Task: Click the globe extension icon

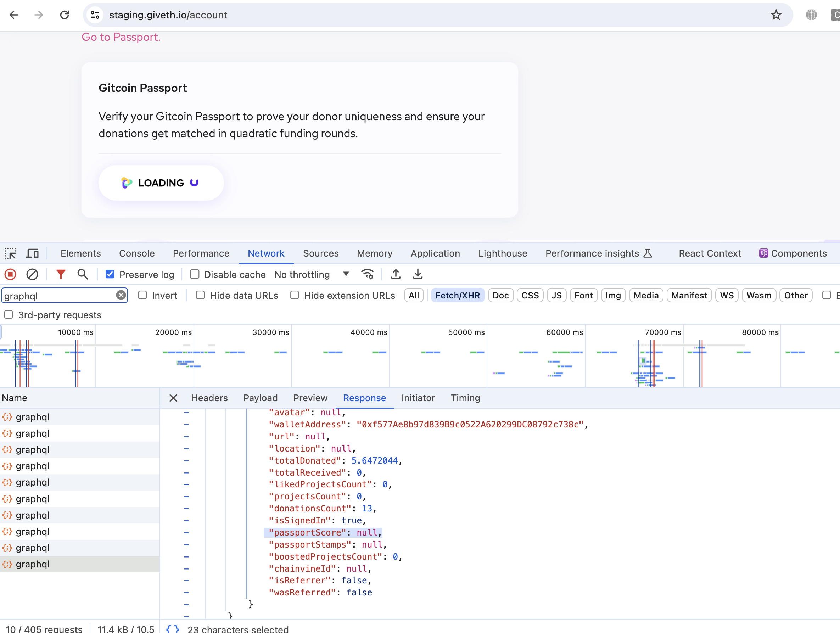Action: point(811,15)
